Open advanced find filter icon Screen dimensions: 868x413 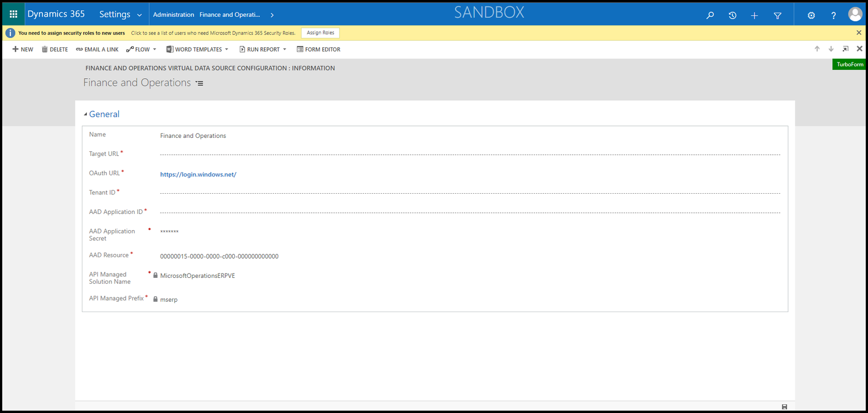click(x=777, y=15)
